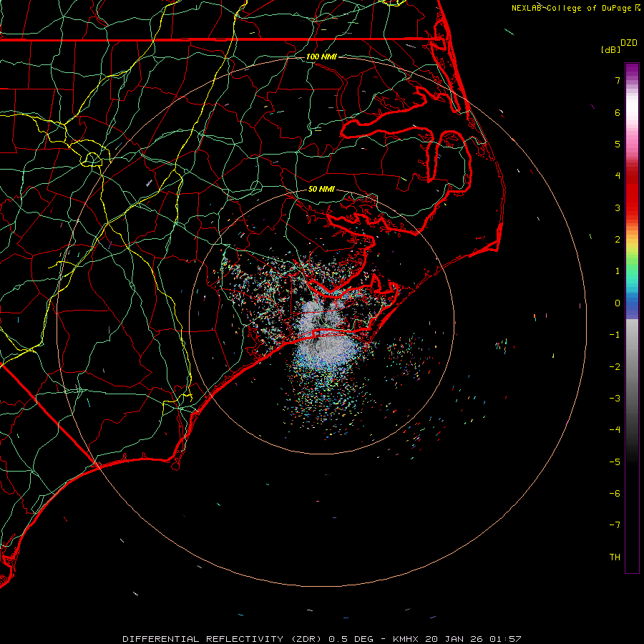644x644 pixels.
Task: Select the -7 dB tick on the scale
Action: pos(615,525)
